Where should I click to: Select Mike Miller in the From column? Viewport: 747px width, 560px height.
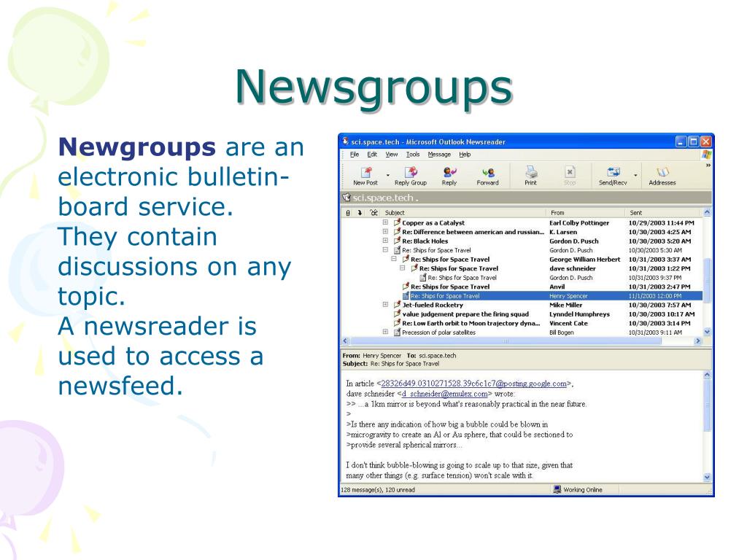(x=565, y=305)
